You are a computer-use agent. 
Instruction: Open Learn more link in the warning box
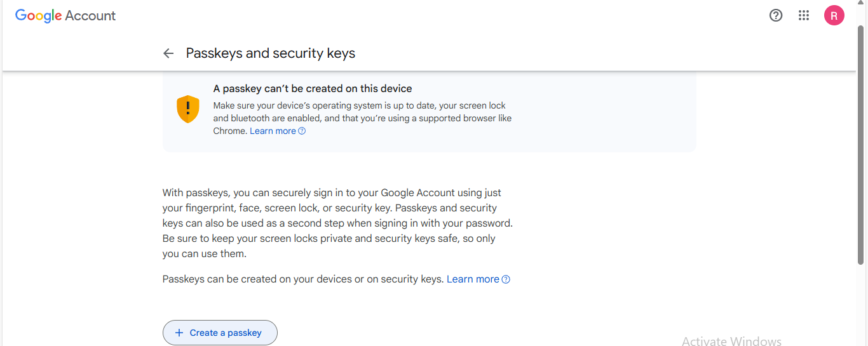point(273,131)
